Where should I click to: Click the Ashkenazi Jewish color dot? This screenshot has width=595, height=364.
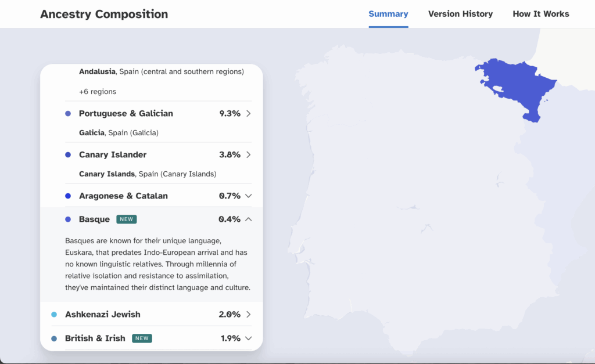(54, 315)
